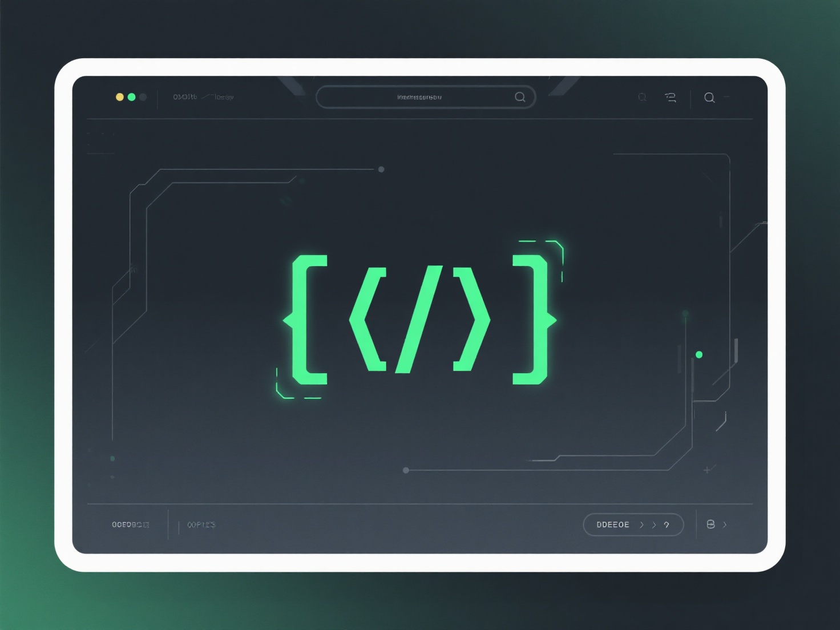This screenshot has width=840, height=630.
Task: Click the small plus icon near bottom right
Action: (x=707, y=470)
